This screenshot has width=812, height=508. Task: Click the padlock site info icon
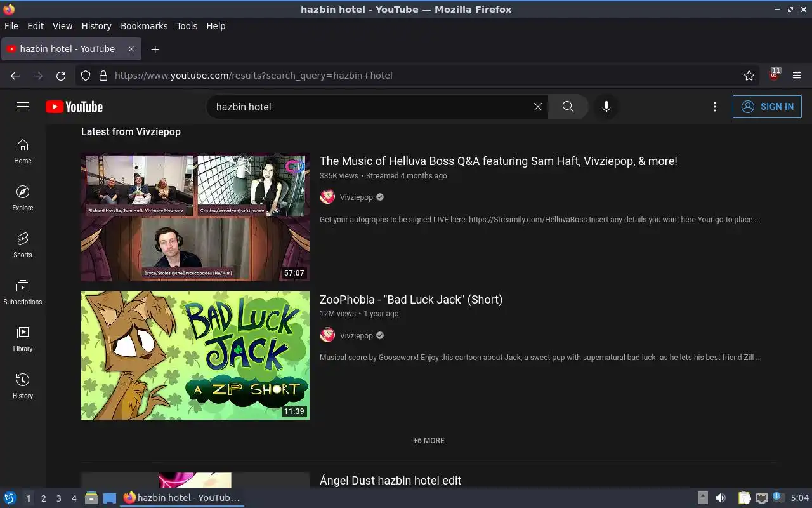coord(103,76)
